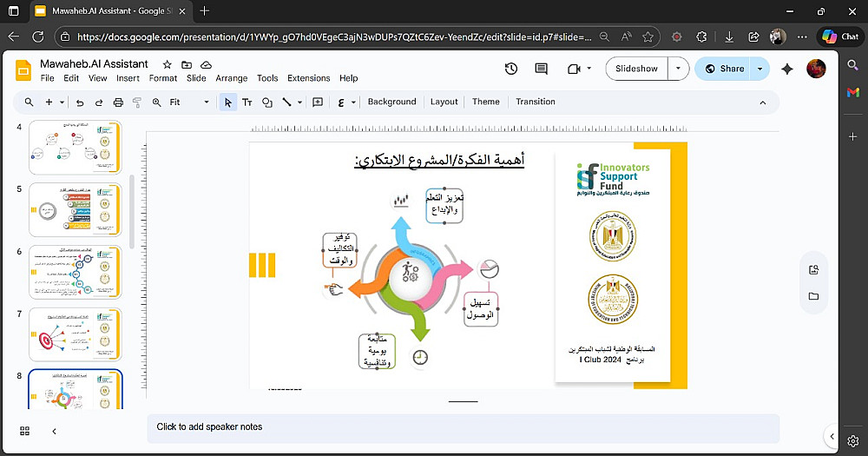Open video call options arrow
The width and height of the screenshot is (868, 456).
pos(589,69)
